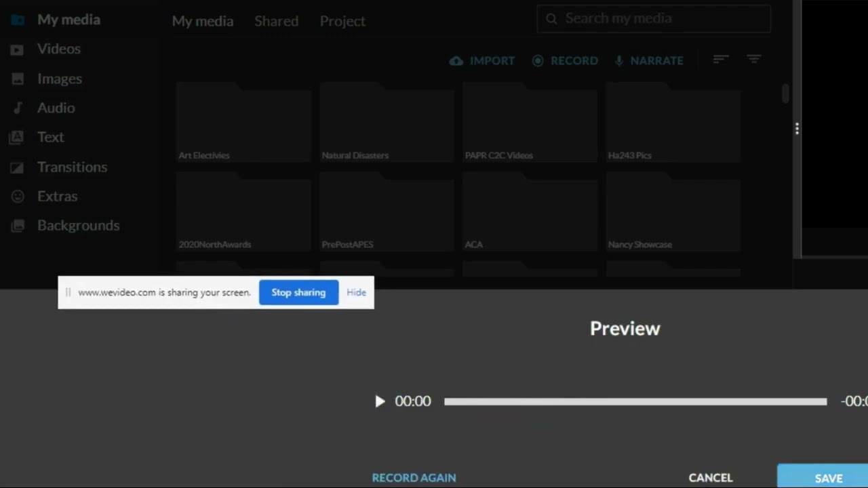868x488 pixels.
Task: Open the PrePostAPES folder
Action: 387,211
